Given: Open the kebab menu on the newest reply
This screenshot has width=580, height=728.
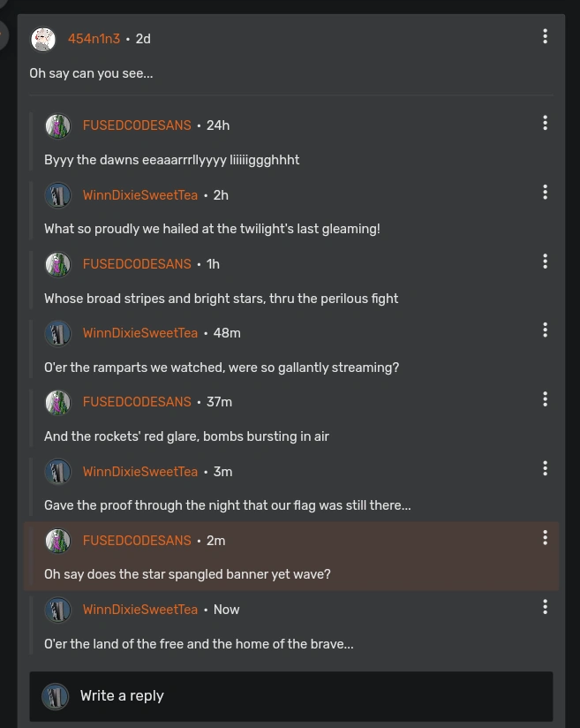Looking at the screenshot, I should point(545,607).
